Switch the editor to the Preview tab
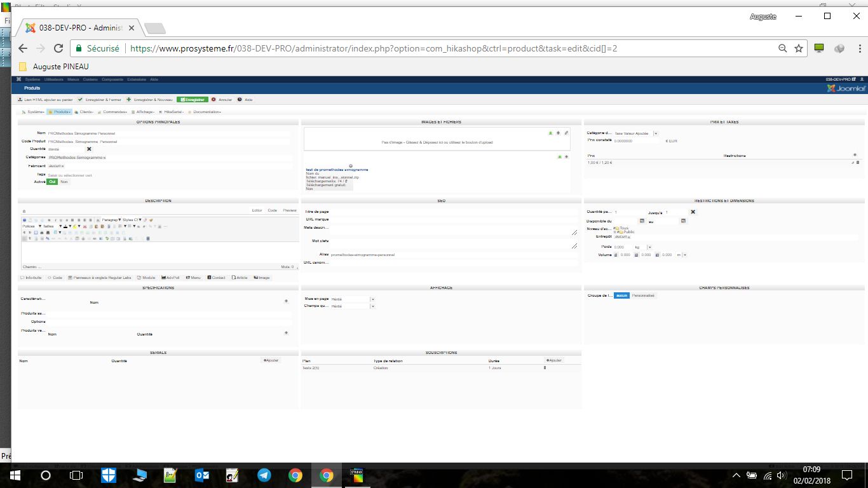The height and width of the screenshot is (488, 868). click(x=290, y=210)
